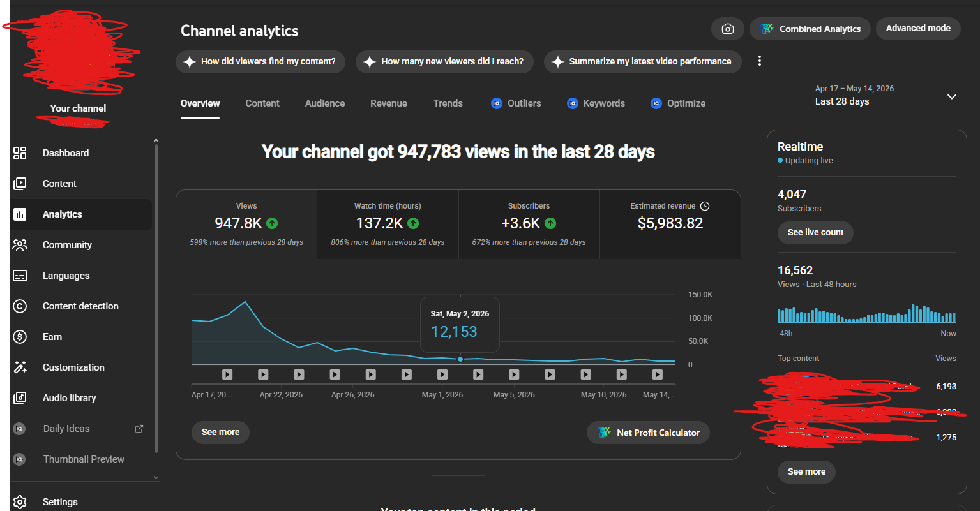The height and width of the screenshot is (511, 980).
Task: Click the Estimated revenue clock icon
Action: point(705,206)
